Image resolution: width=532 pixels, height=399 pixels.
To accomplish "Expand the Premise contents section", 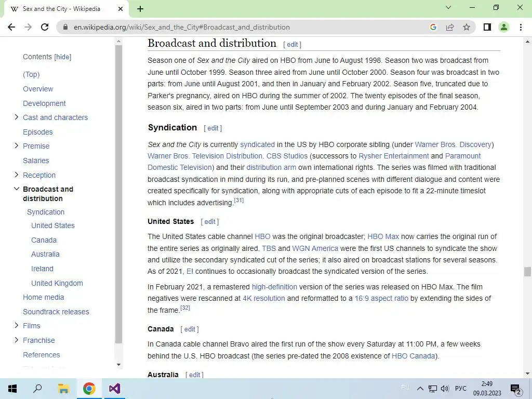I will tap(16, 145).
